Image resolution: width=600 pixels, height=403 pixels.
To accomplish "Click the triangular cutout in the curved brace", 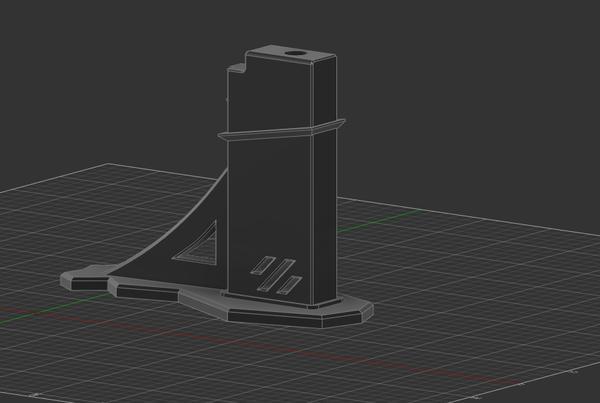I will [197, 246].
